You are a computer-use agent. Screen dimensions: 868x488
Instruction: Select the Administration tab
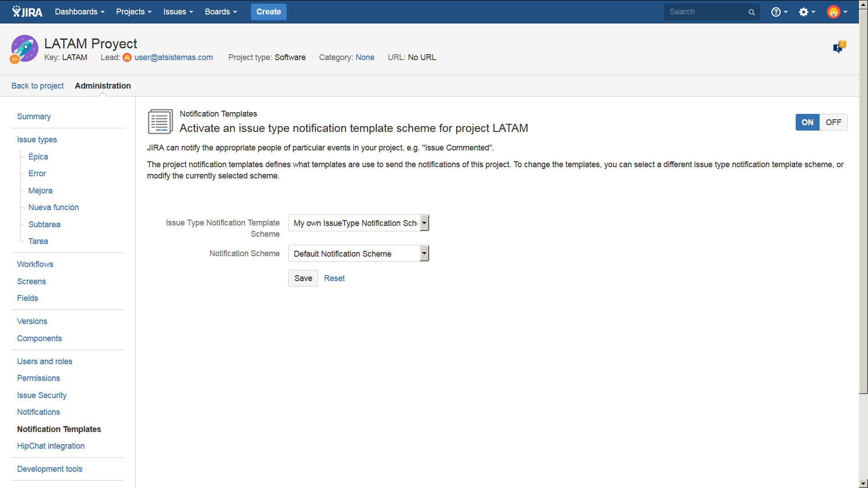click(x=103, y=86)
